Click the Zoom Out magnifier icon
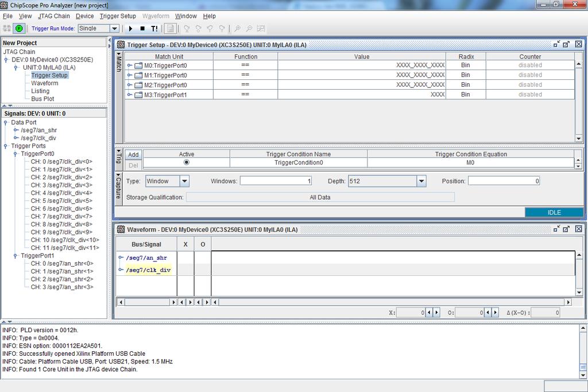 click(x=249, y=28)
